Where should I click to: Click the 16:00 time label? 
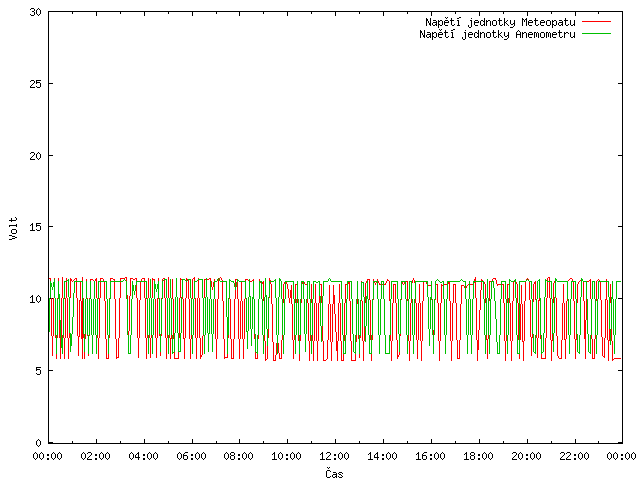click(430, 456)
